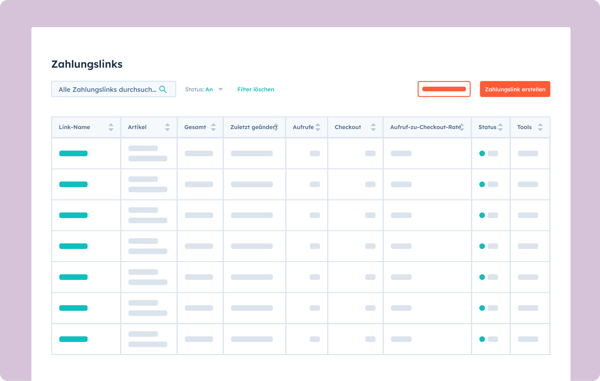Click the Zahlungslinks page heading

coord(87,64)
